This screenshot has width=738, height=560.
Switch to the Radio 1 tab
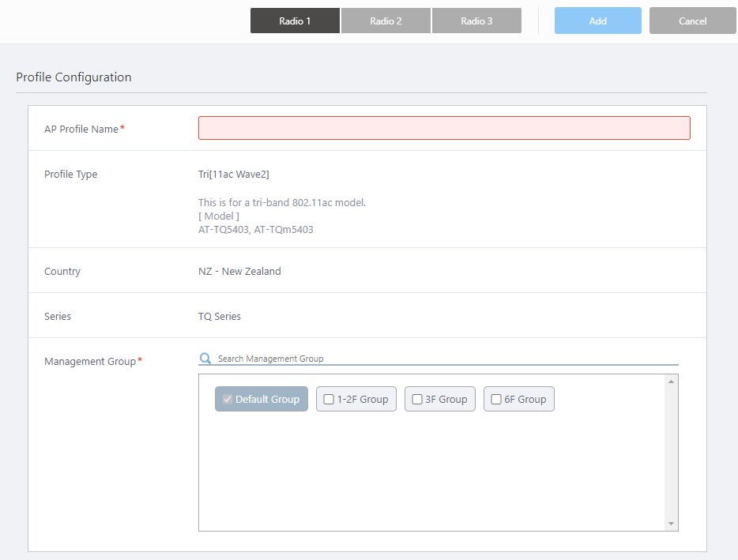(295, 21)
